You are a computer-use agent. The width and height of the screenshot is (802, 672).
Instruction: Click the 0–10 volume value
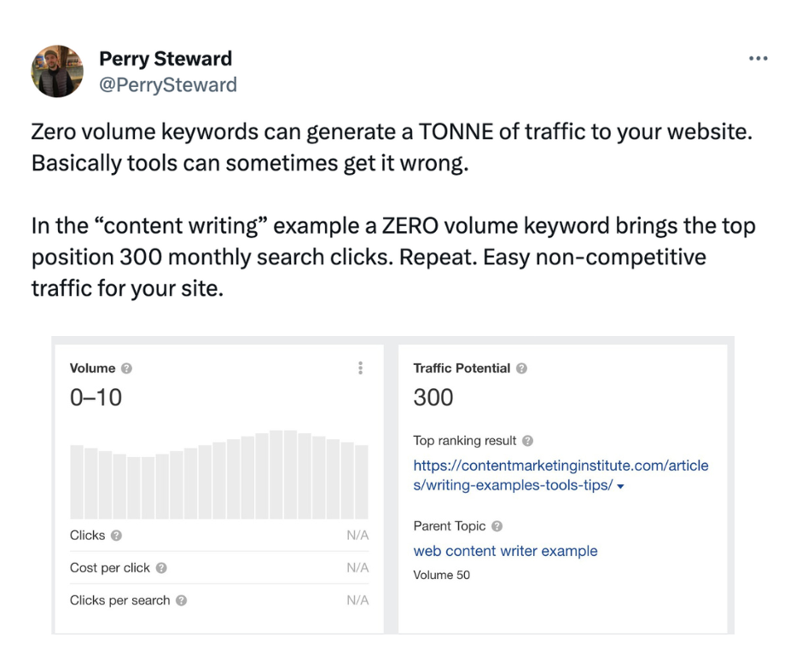[96, 397]
